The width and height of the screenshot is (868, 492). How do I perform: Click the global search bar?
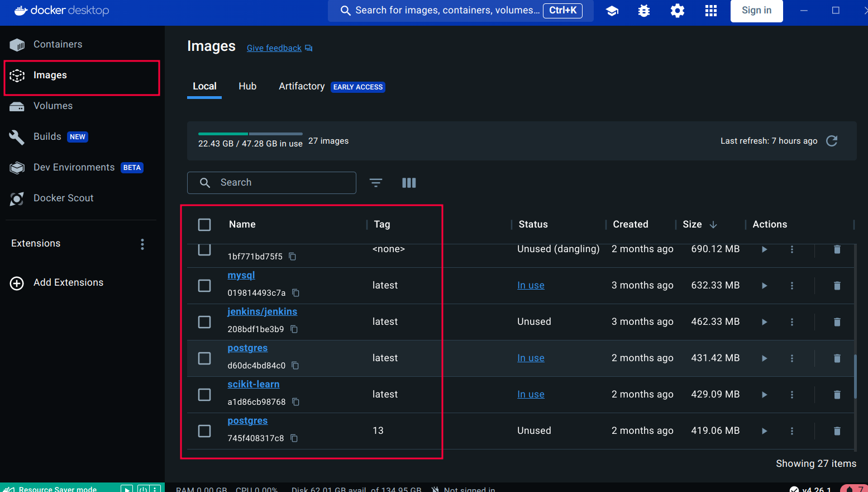460,11
